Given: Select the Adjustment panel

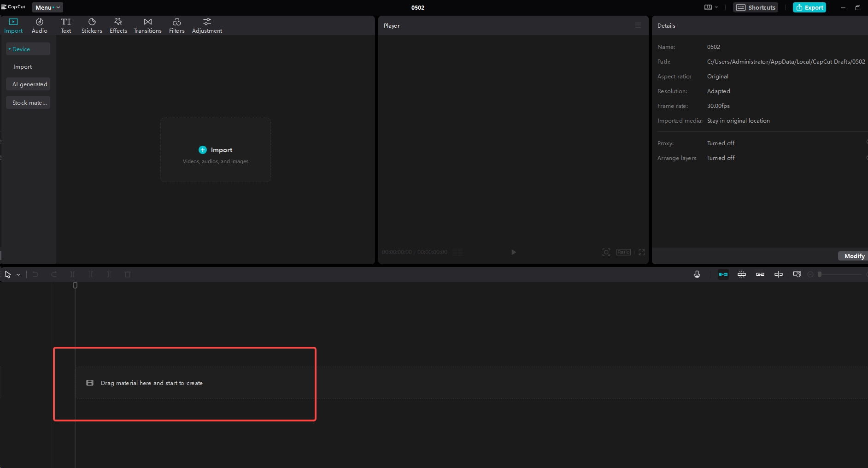Looking at the screenshot, I should (x=206, y=25).
